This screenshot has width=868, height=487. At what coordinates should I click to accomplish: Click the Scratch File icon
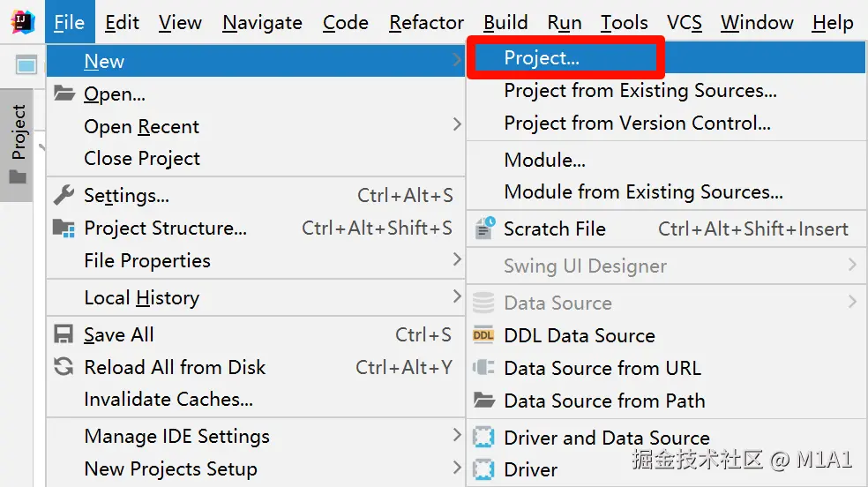pos(484,229)
